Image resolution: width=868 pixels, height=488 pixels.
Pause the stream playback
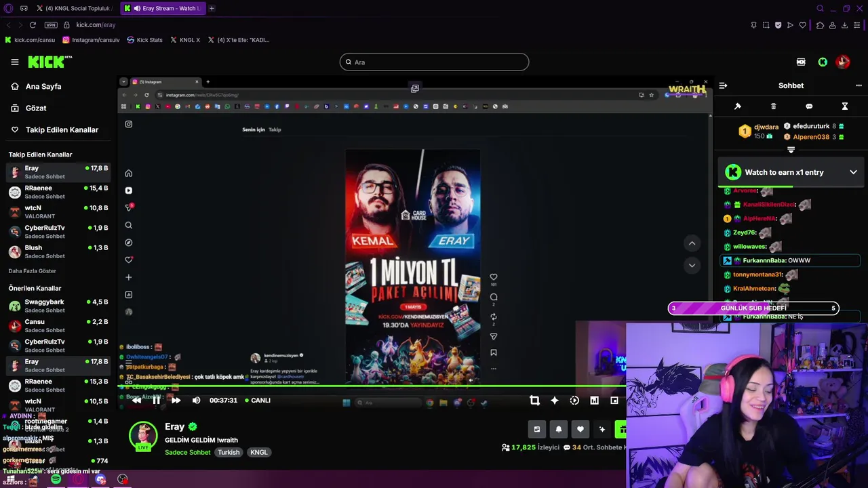pos(156,401)
